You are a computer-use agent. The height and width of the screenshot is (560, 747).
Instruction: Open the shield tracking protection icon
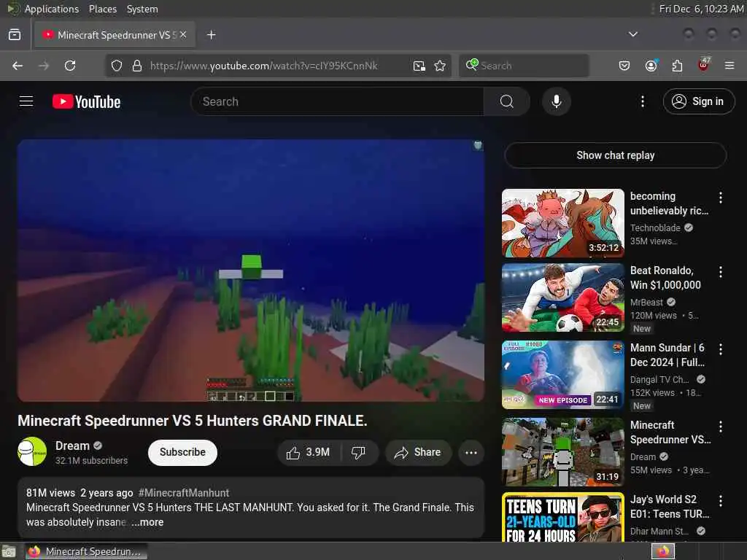[116, 66]
